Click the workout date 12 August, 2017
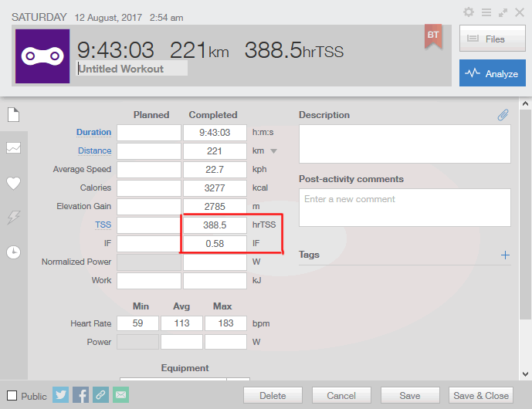The height and width of the screenshot is (409, 532). click(108, 18)
